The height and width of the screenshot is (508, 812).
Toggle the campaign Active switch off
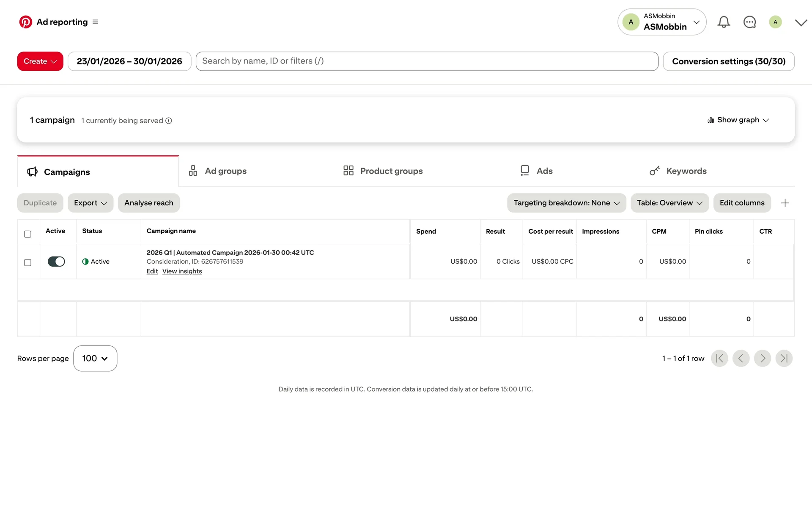[56, 262]
